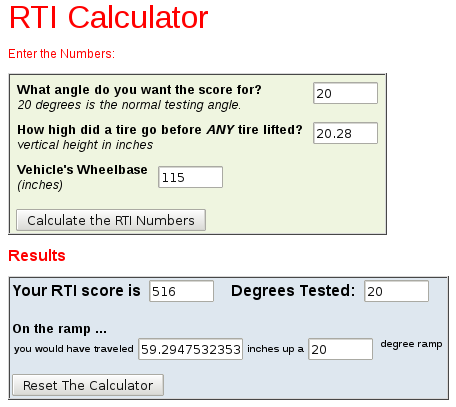
Task: Click the 'you would have traveled' text
Action: point(73,349)
